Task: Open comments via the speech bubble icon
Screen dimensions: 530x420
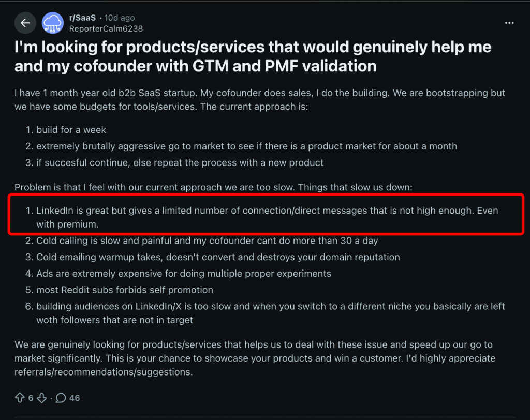Action: [x=61, y=398]
